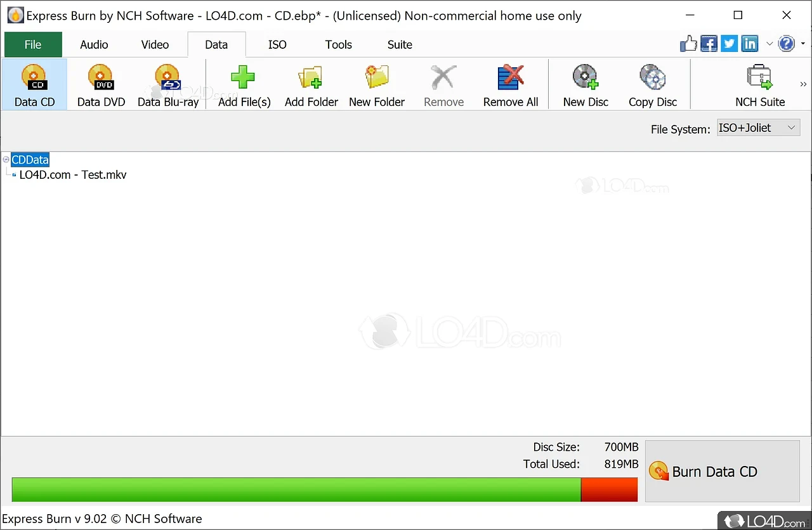Image resolution: width=812 pixels, height=530 pixels.
Task: Select the Data DVD disc type
Action: pos(101,85)
